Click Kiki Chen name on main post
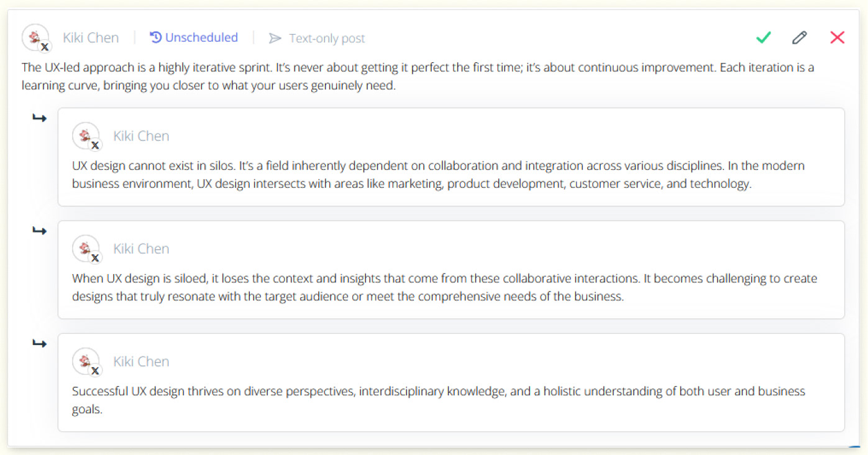Viewport: 868px width, 455px height. click(x=91, y=38)
